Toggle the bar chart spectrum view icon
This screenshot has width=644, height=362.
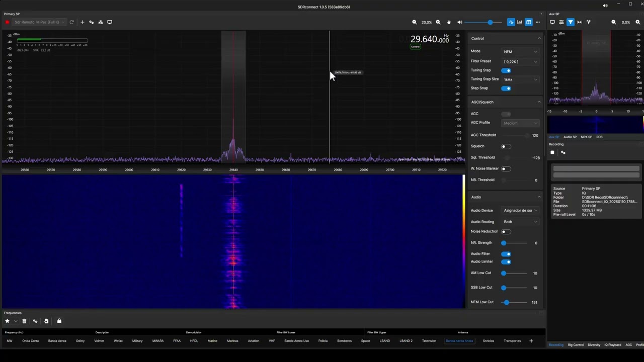point(520,22)
